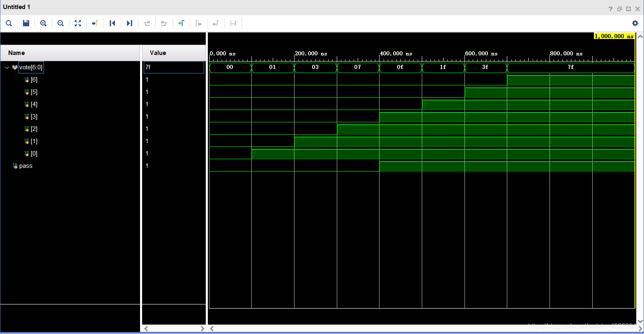Click the Untitled 1 window title
The image size is (644, 334).
coord(16,7)
